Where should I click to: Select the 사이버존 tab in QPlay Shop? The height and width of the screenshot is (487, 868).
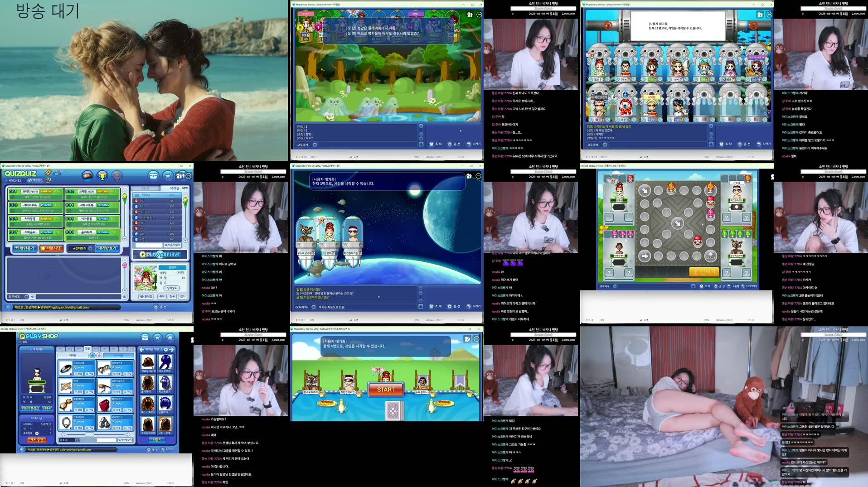coord(118,356)
